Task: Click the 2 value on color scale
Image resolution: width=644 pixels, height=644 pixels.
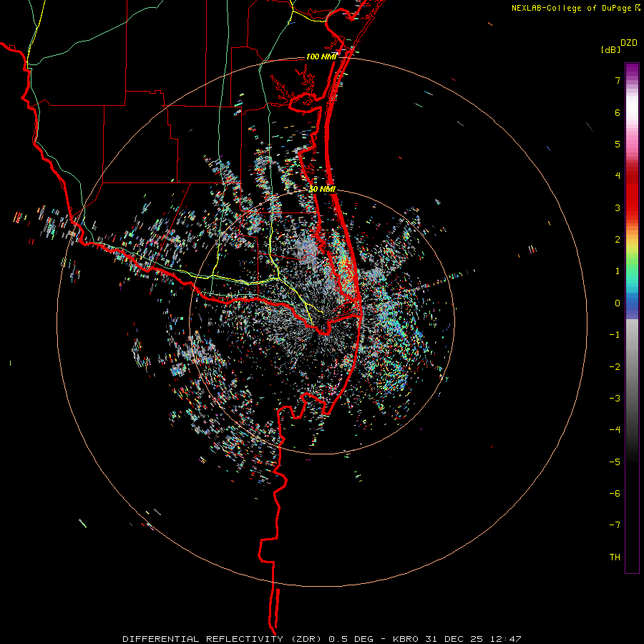Action: pyautogui.click(x=618, y=240)
